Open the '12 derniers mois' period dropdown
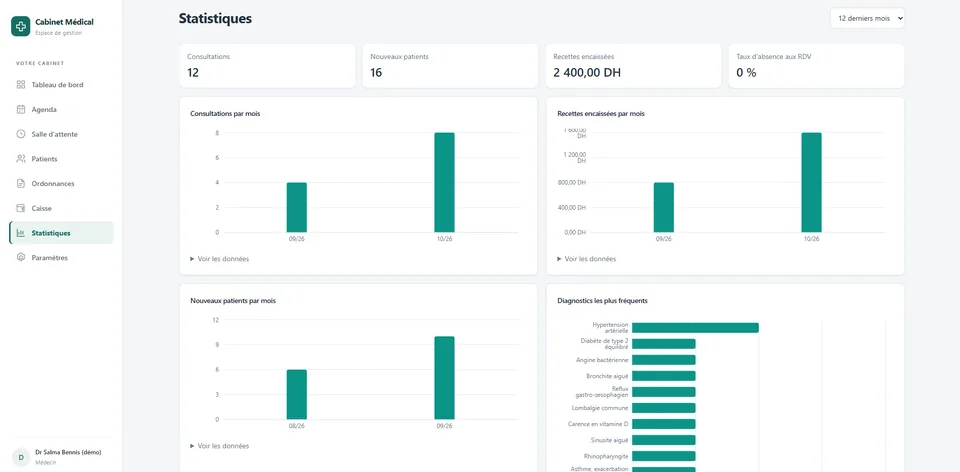The image size is (960, 472). [x=867, y=18]
